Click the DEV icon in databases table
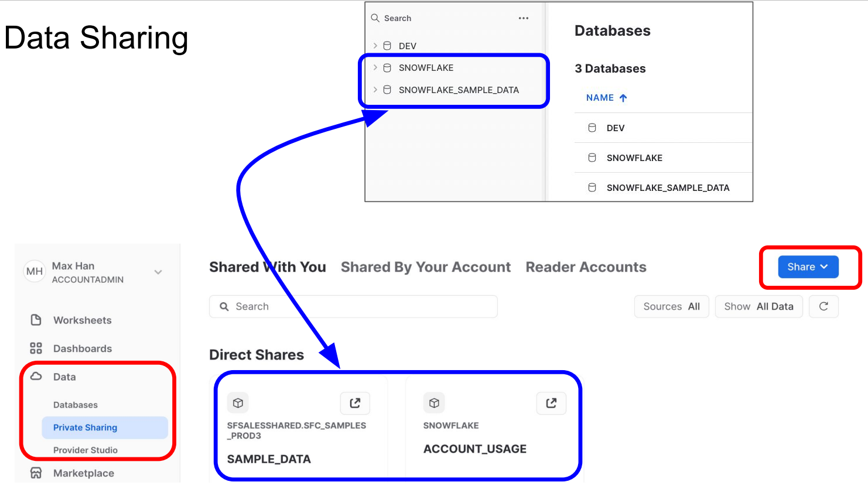This screenshot has height=489, width=868. (x=592, y=128)
